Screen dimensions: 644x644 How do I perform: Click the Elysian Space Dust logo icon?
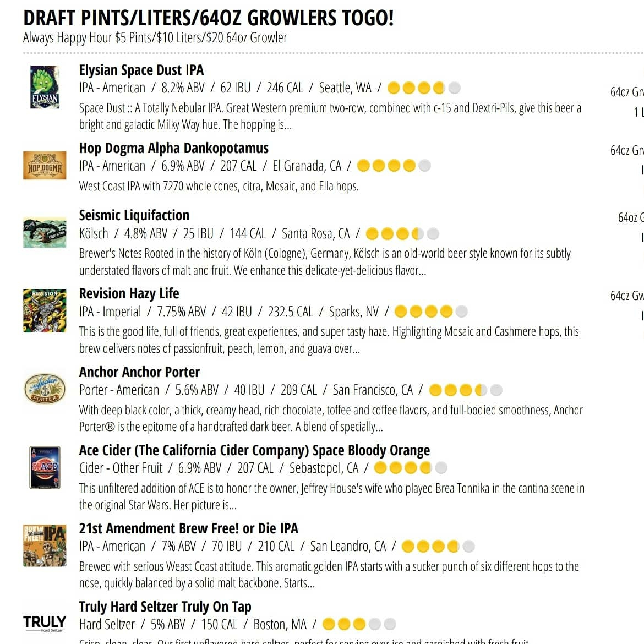pyautogui.click(x=45, y=87)
